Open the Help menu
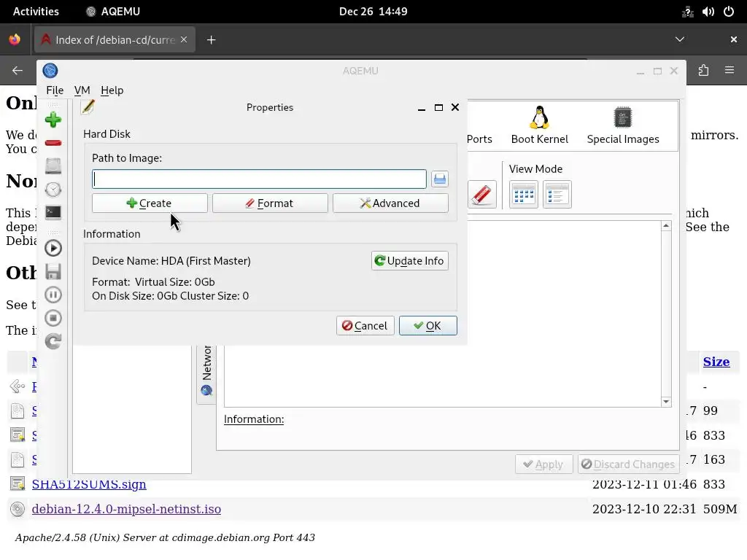This screenshot has height=560, width=747. [x=112, y=90]
